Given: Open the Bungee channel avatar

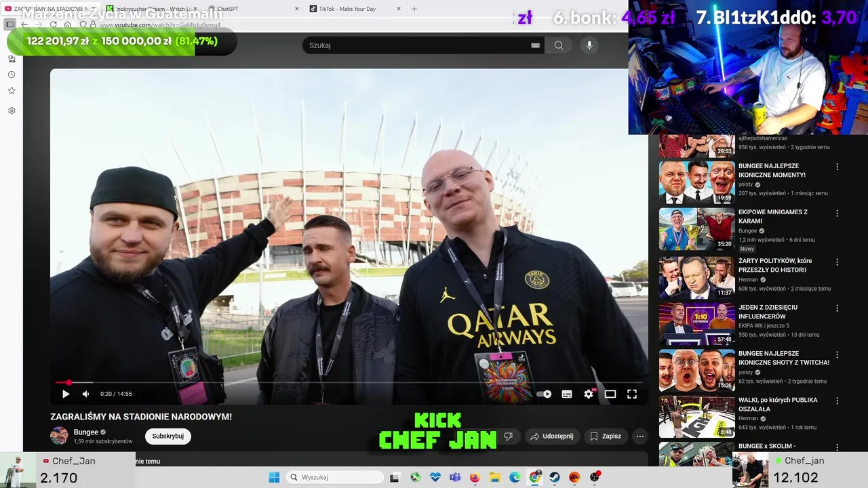Looking at the screenshot, I should (x=59, y=436).
